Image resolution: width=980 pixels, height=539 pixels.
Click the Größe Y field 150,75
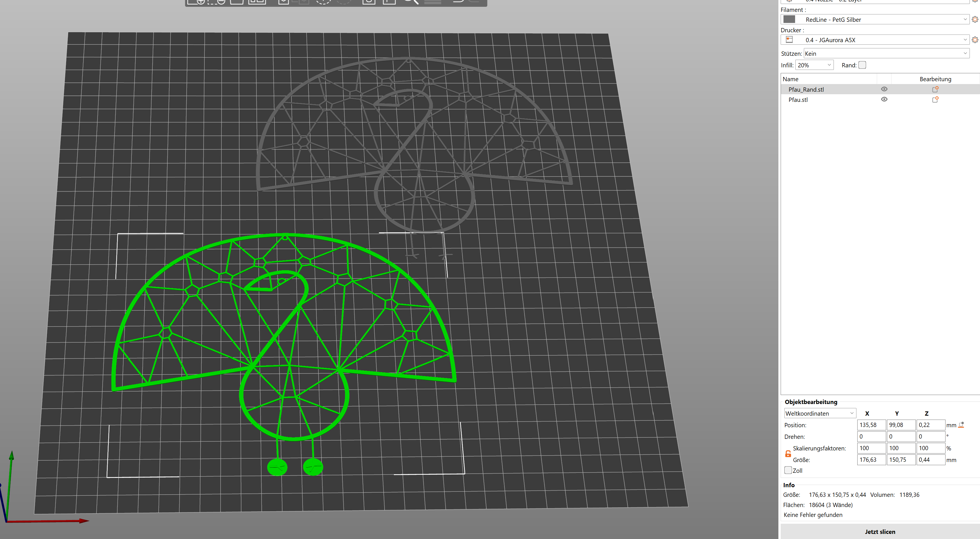tap(901, 460)
